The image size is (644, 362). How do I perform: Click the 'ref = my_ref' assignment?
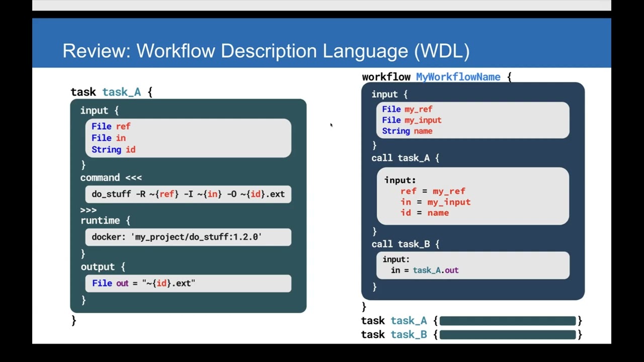pyautogui.click(x=433, y=191)
